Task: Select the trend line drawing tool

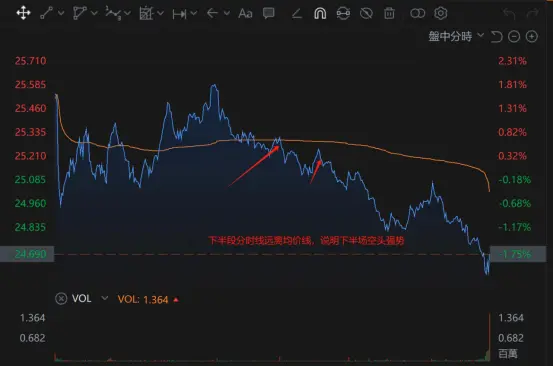Action: [x=47, y=13]
